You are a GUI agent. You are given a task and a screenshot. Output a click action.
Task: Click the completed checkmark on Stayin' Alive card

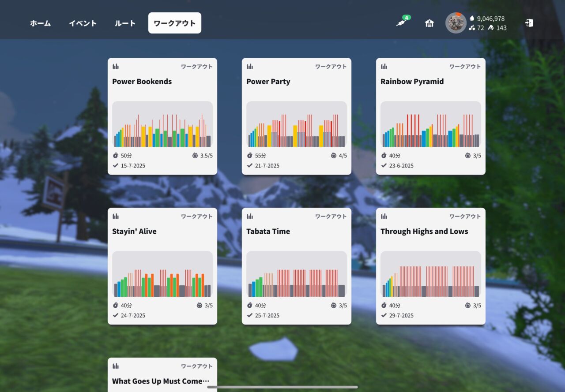tap(115, 315)
